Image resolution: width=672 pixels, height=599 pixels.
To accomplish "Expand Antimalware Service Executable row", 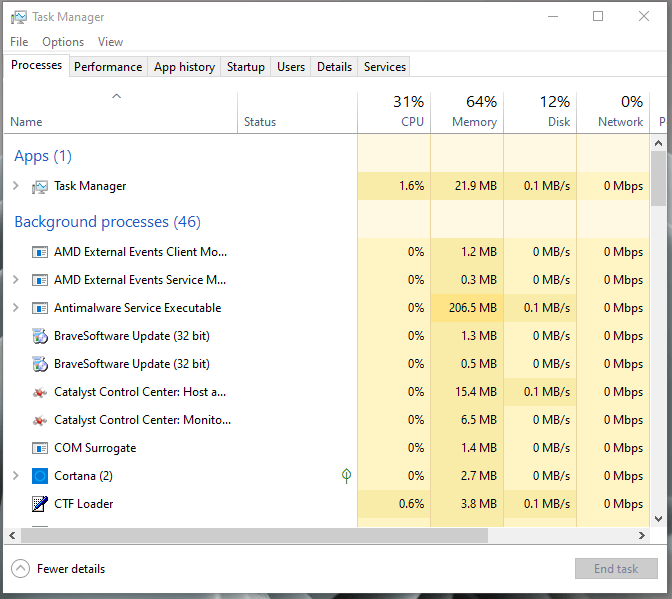I will tap(16, 308).
